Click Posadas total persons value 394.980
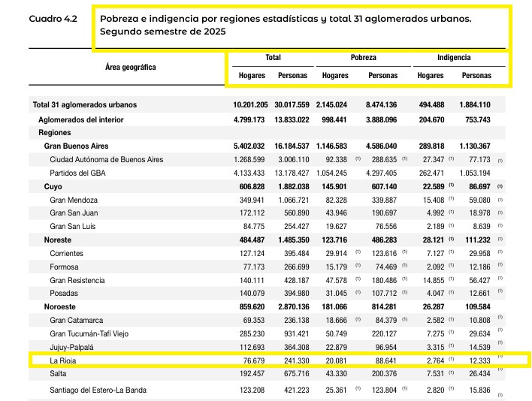 point(297,293)
